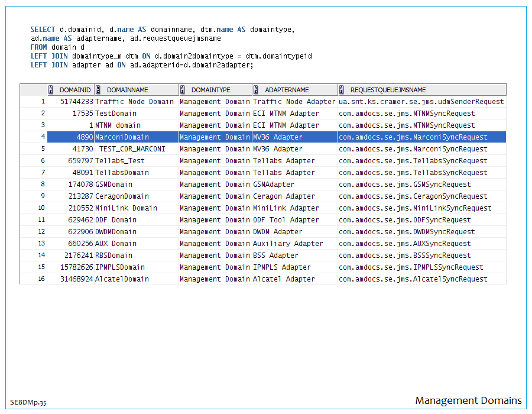Click the TEST_COR_MARCONI domain name cell
532x414 pixels.
point(132,149)
